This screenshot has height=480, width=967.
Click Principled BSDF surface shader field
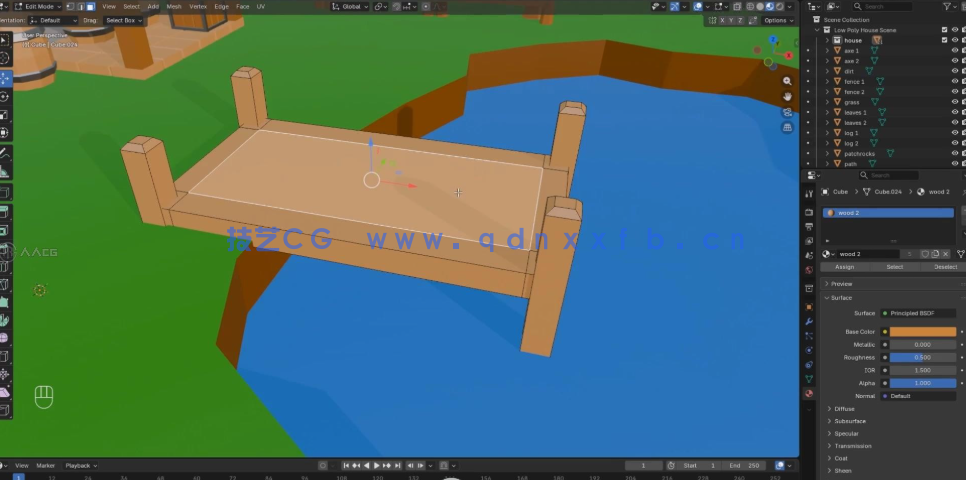point(918,313)
